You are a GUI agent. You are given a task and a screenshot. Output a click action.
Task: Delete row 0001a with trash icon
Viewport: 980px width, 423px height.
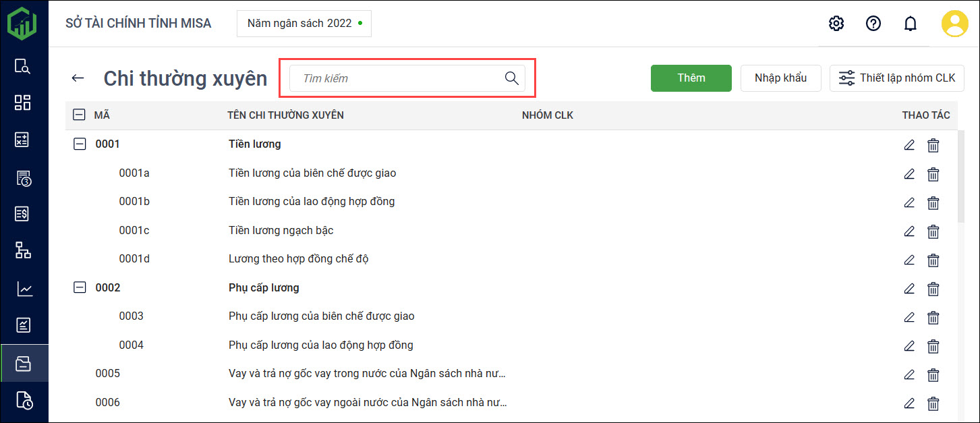[x=933, y=174]
